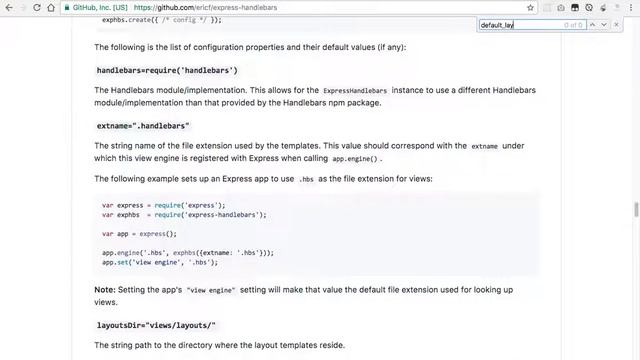640x360 pixels.
Task: Bookmark this page with the star icon
Action: (x=530, y=8)
